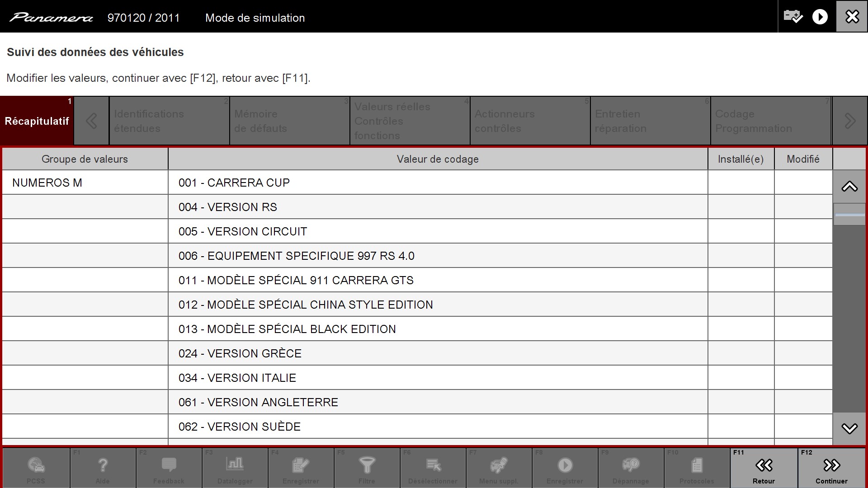Click the right chevron of the tab bar
This screenshot has height=488, width=868.
[x=849, y=121]
